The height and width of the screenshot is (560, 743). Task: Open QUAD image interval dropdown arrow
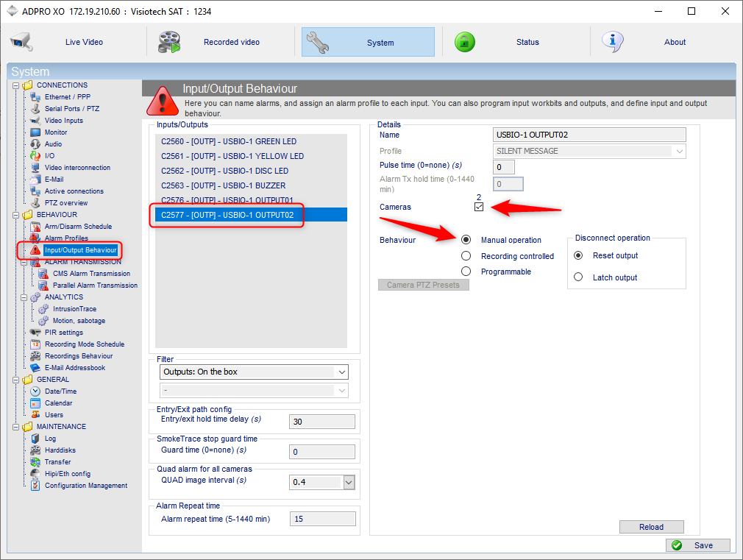[x=349, y=482]
